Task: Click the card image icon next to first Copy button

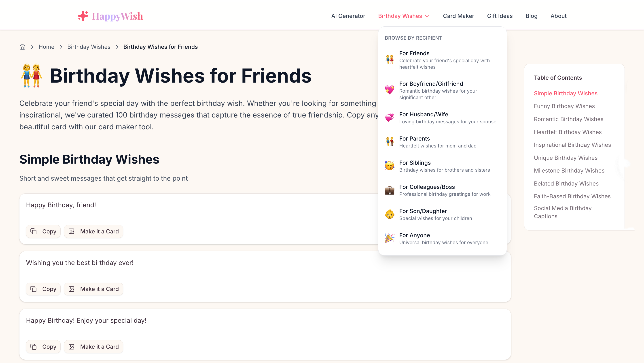Action: pos(72,231)
